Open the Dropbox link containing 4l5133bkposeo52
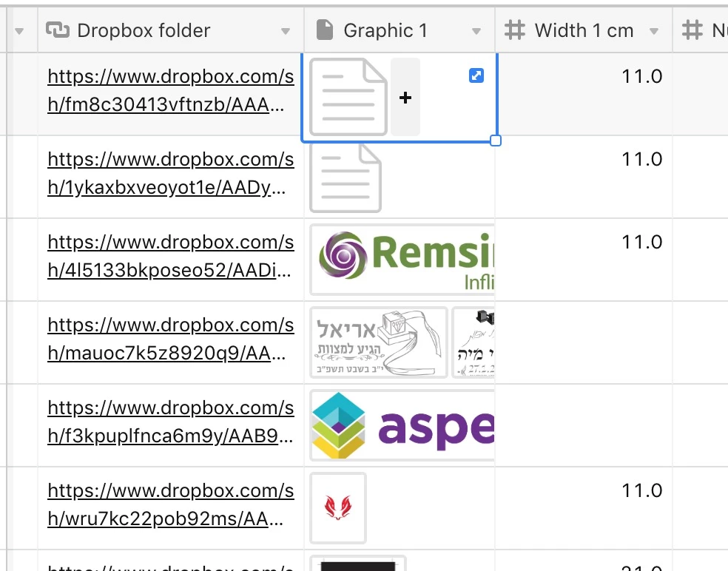This screenshot has height=571, width=728. click(x=171, y=256)
